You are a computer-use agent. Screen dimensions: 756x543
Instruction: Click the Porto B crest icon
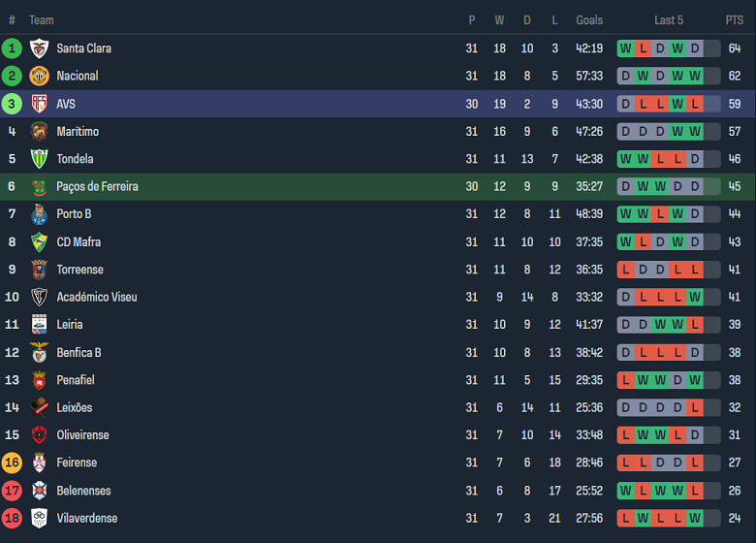(39, 214)
